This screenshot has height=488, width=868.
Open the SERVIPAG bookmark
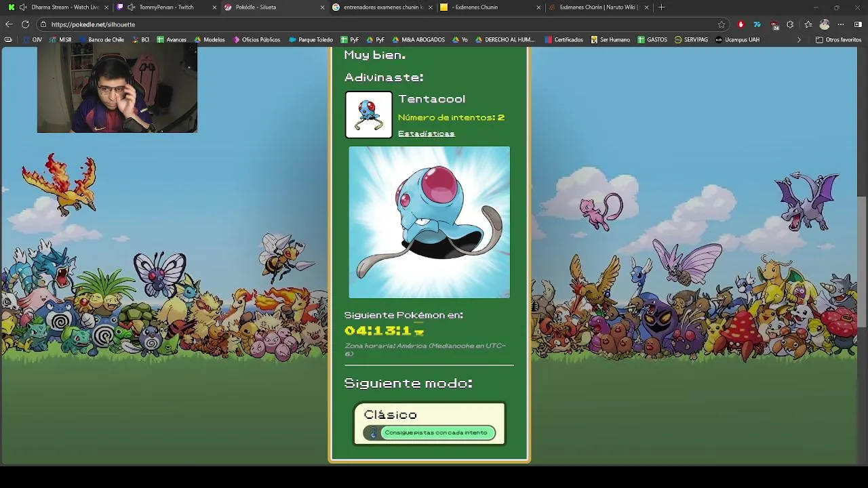point(692,40)
